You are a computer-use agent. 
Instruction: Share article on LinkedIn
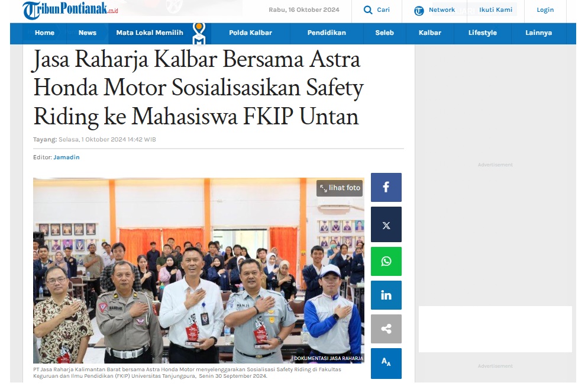point(386,295)
